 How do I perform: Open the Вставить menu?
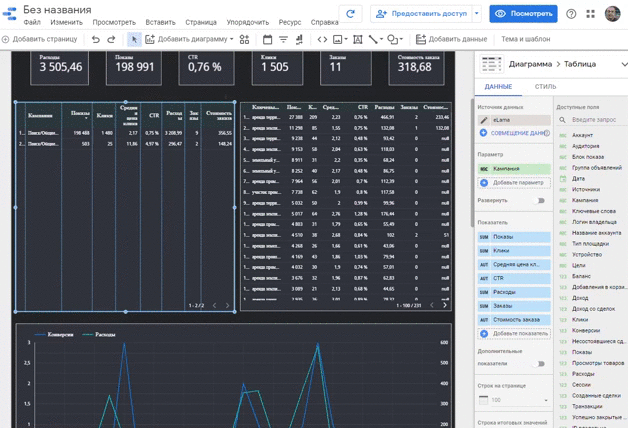pyautogui.click(x=160, y=22)
